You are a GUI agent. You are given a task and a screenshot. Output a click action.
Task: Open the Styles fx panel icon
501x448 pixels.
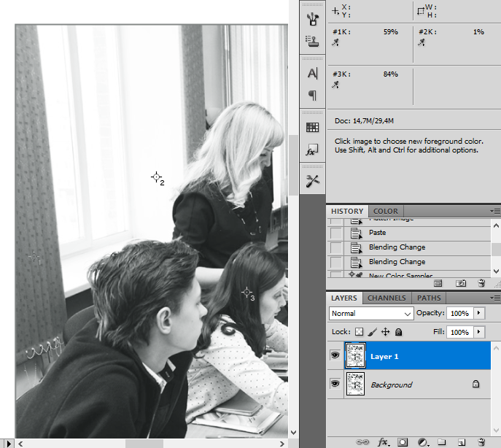click(x=312, y=150)
